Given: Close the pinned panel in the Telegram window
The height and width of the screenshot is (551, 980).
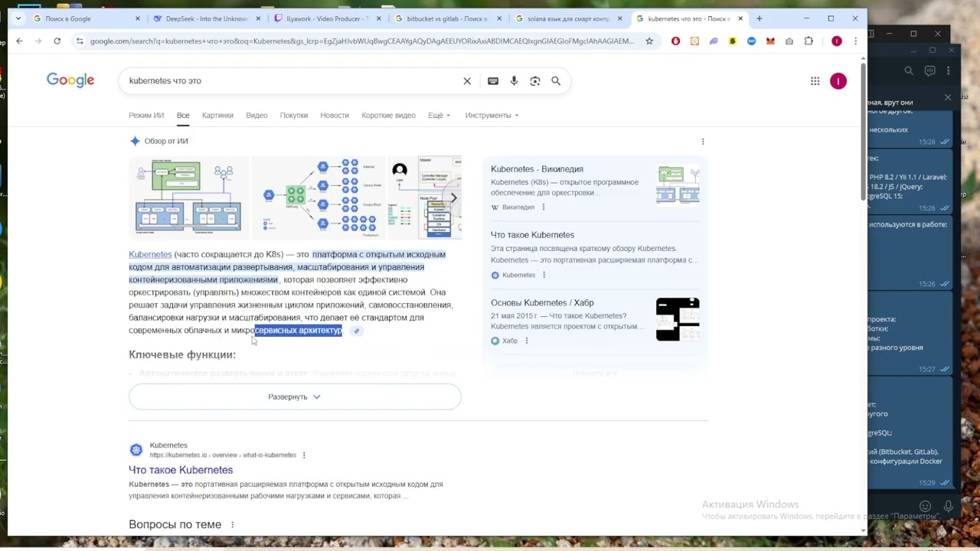Looking at the screenshot, I should point(948,98).
